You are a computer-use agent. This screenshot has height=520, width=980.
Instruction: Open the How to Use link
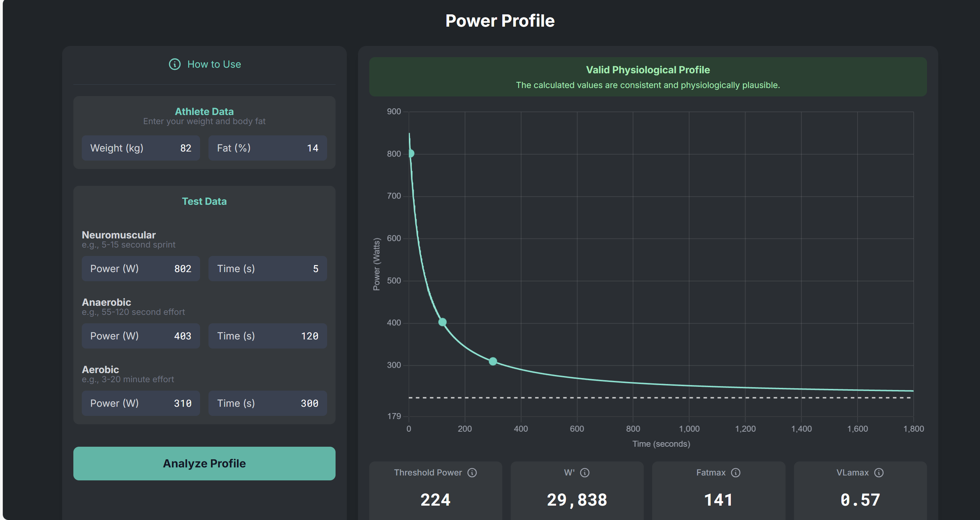pyautogui.click(x=214, y=64)
